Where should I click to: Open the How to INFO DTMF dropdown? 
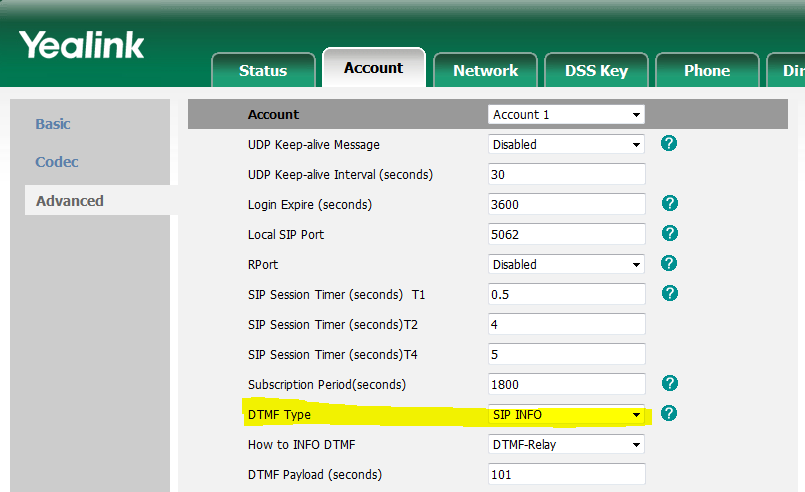click(x=566, y=445)
